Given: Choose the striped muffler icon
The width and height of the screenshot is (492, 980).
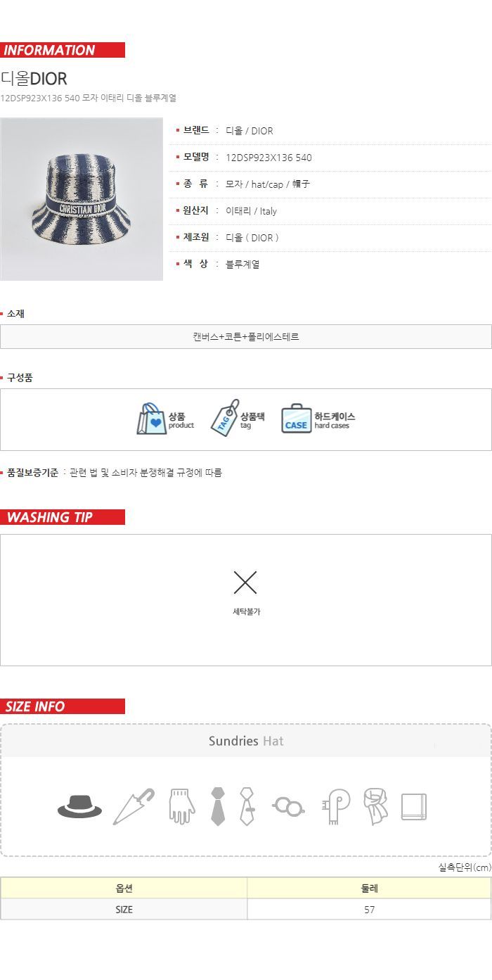Looking at the screenshot, I should click(337, 806).
